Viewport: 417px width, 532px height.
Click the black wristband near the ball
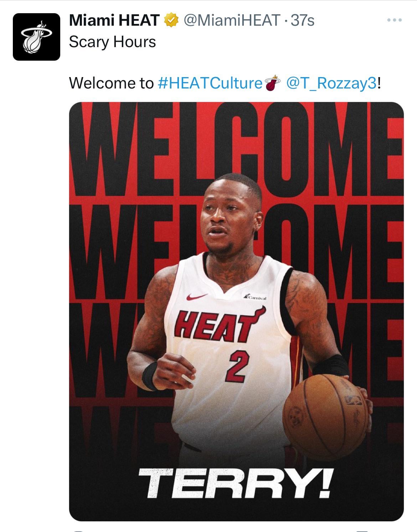pos(331,365)
